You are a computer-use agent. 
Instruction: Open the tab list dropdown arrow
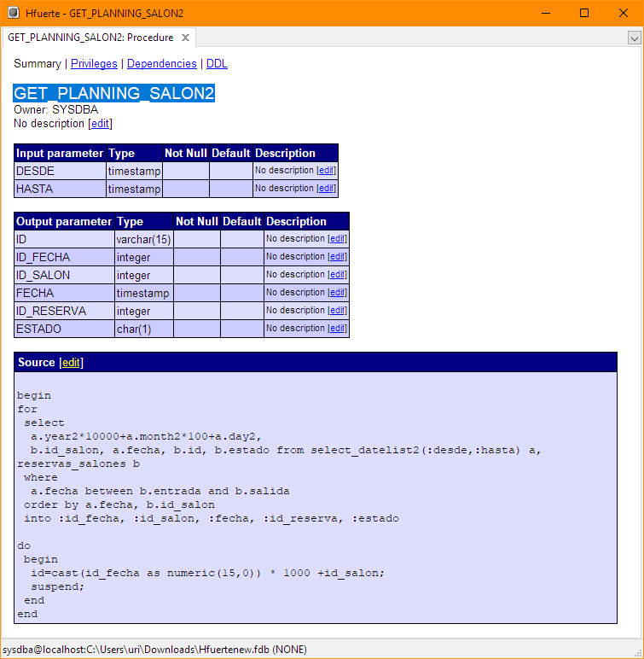[x=635, y=38]
